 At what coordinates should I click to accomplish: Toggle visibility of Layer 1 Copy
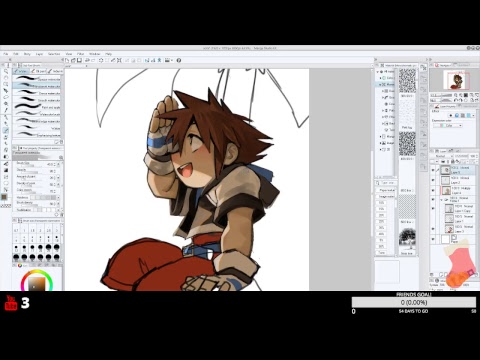(433, 209)
